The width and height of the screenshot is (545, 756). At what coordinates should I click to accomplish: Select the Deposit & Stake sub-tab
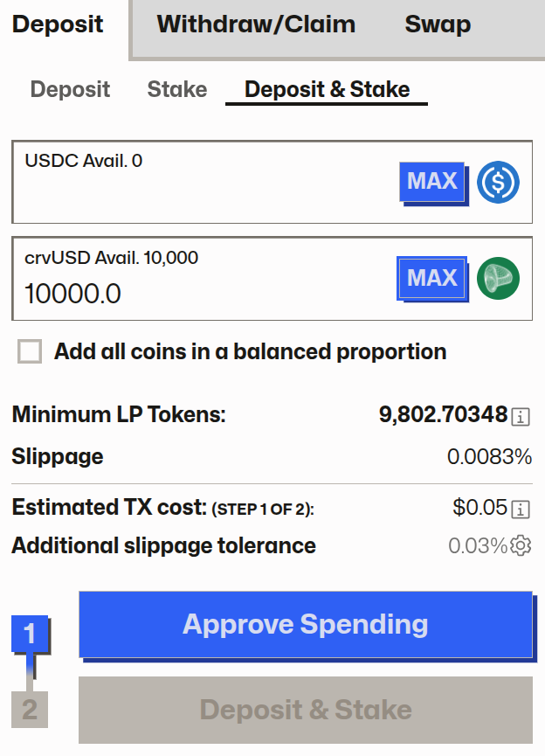327,89
